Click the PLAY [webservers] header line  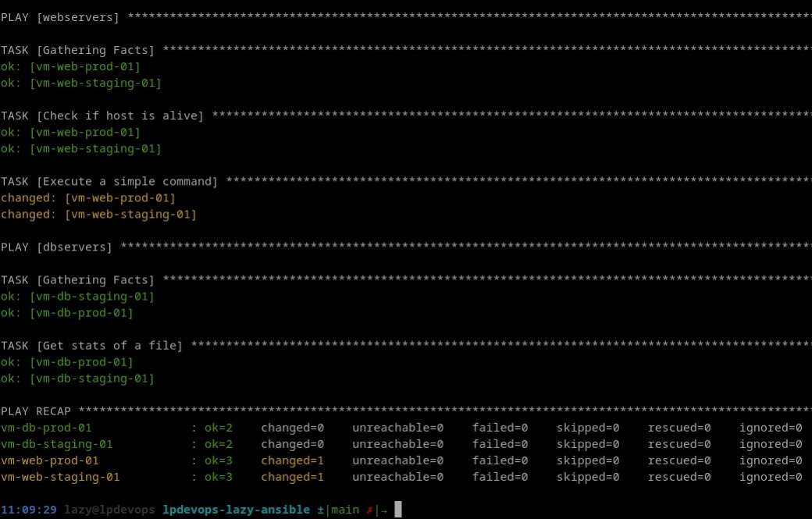[x=406, y=17]
